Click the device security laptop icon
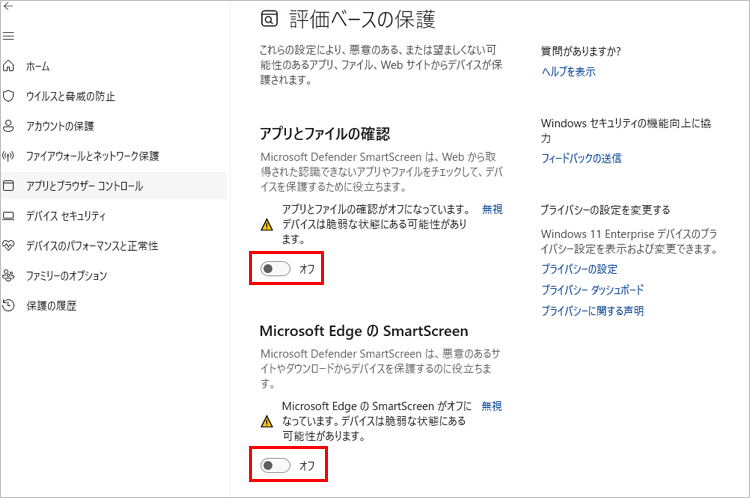Image resolution: width=750 pixels, height=498 pixels. (9, 215)
